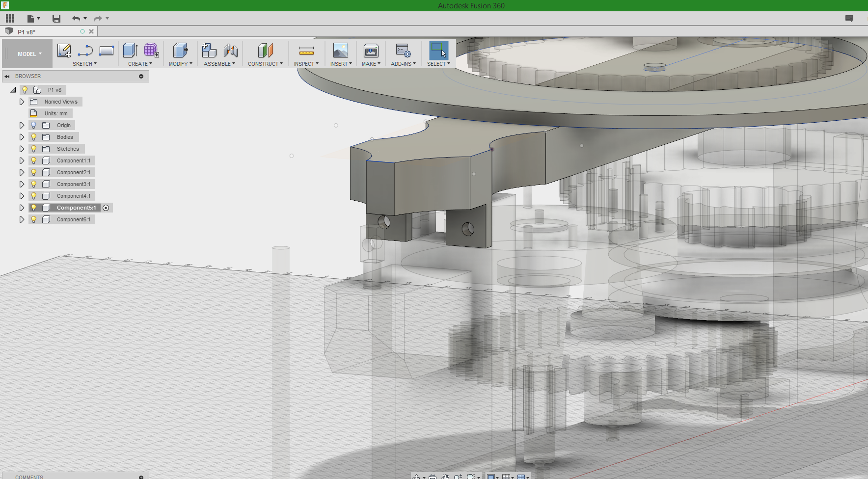
Task: Open the CREATE menu
Action: tap(140, 64)
